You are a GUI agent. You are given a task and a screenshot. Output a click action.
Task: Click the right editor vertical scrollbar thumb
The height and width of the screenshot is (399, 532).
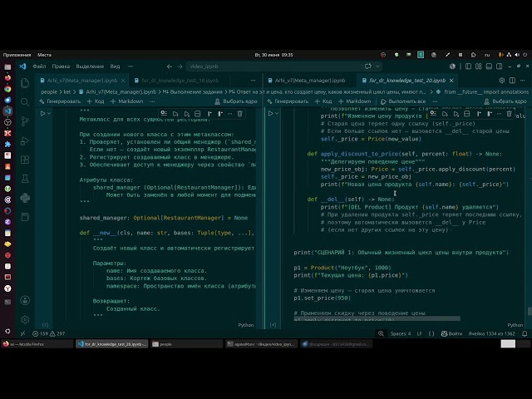pos(530,311)
